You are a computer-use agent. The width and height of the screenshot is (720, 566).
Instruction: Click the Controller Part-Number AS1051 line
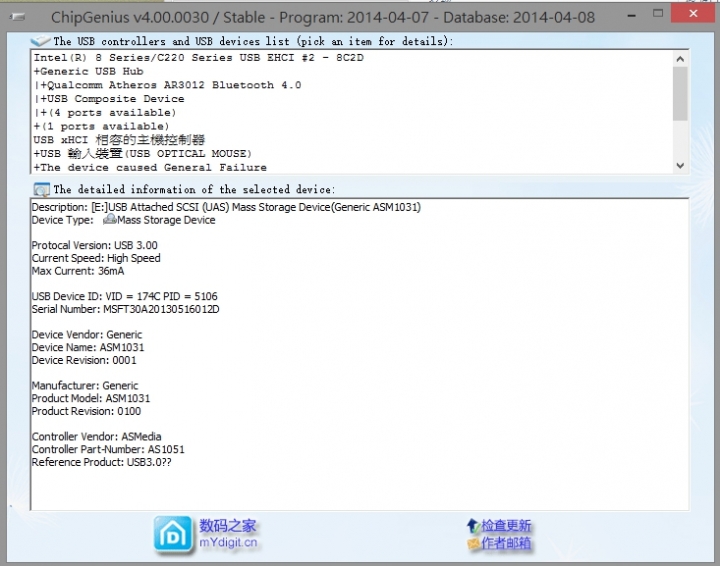(x=108, y=449)
